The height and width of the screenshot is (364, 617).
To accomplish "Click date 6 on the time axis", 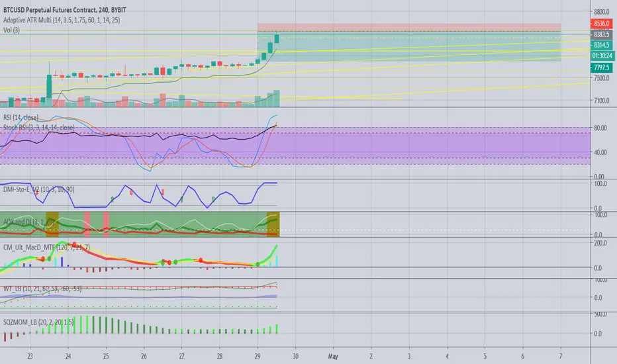I will pos(522,356).
